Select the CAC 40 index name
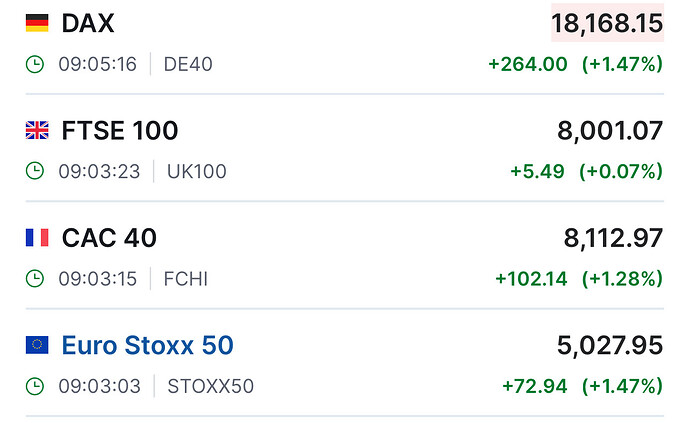 pyautogui.click(x=109, y=238)
